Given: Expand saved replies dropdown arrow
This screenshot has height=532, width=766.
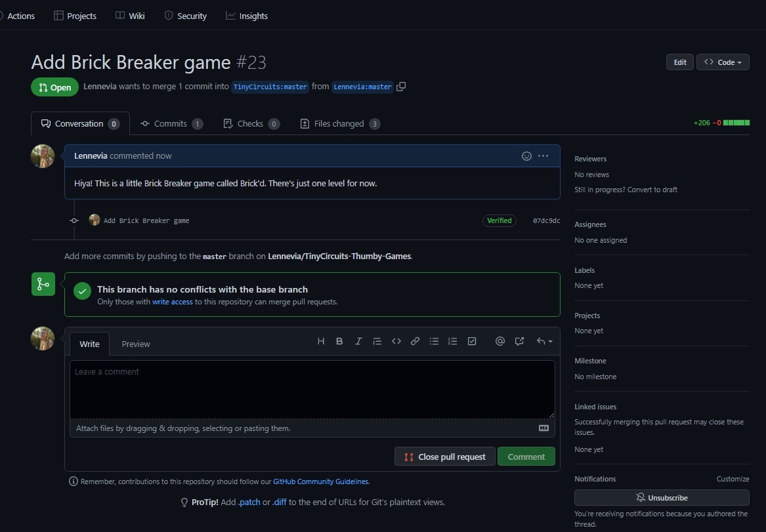Looking at the screenshot, I should 544,341.
